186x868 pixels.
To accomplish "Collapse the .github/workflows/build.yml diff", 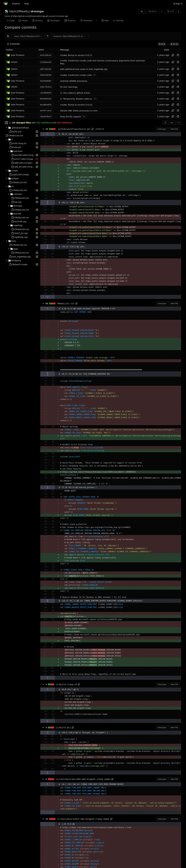I will (43, 129).
